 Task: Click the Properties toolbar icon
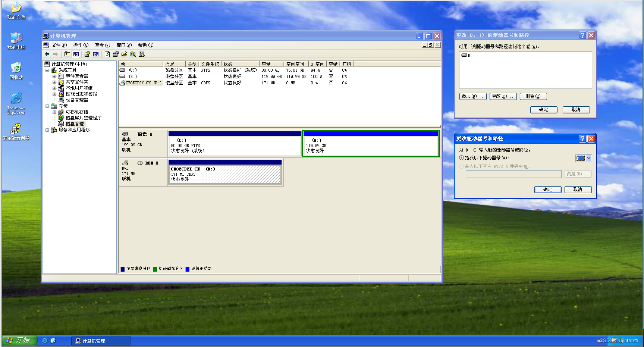pyautogui.click(x=116, y=54)
